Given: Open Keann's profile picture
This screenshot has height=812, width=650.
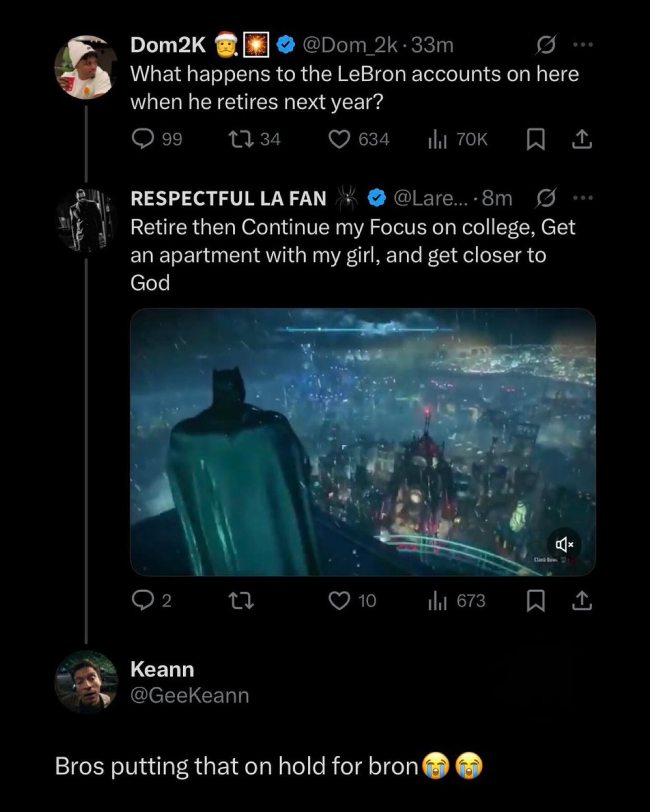Looking at the screenshot, I should pyautogui.click(x=86, y=681).
